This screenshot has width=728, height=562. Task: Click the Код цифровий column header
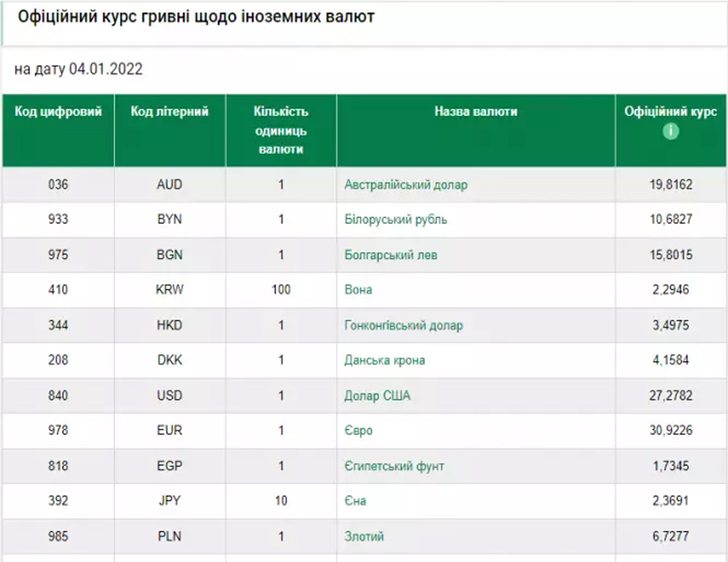click(x=58, y=112)
